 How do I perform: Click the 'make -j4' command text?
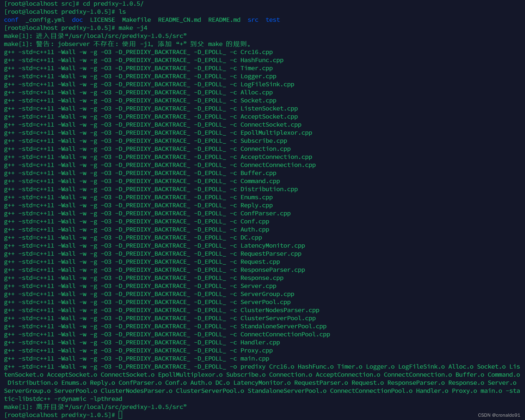pos(133,28)
